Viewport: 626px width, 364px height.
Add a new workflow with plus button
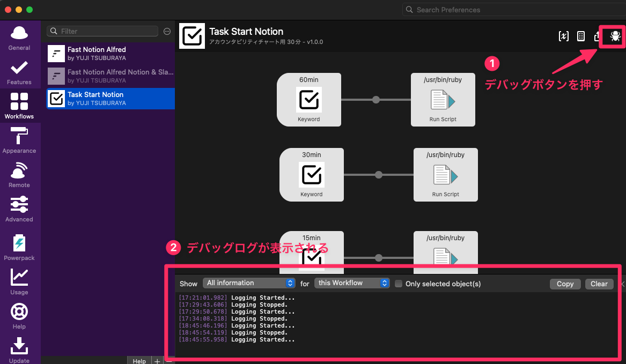point(157,361)
